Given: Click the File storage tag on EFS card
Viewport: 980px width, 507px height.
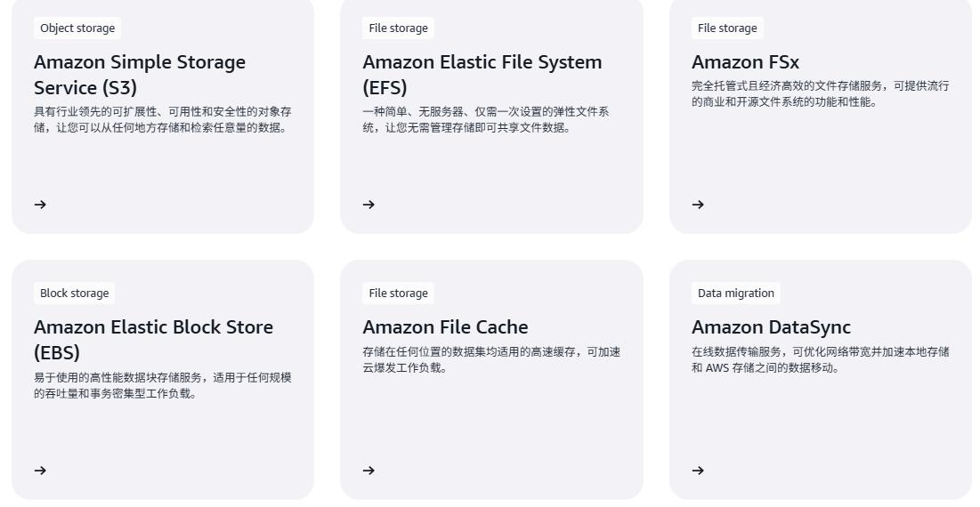Looking at the screenshot, I should coord(398,28).
